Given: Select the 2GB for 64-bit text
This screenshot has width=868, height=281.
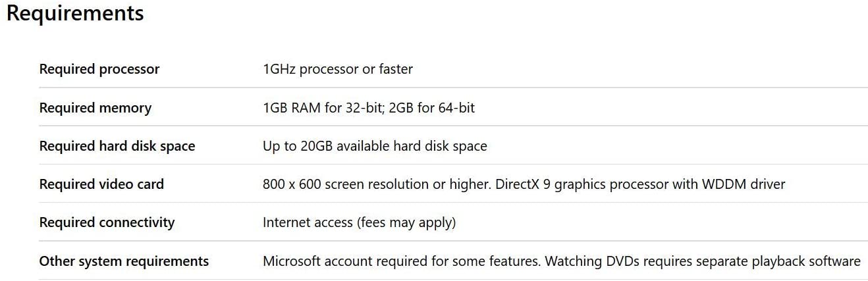Looking at the screenshot, I should pyautogui.click(x=432, y=108).
